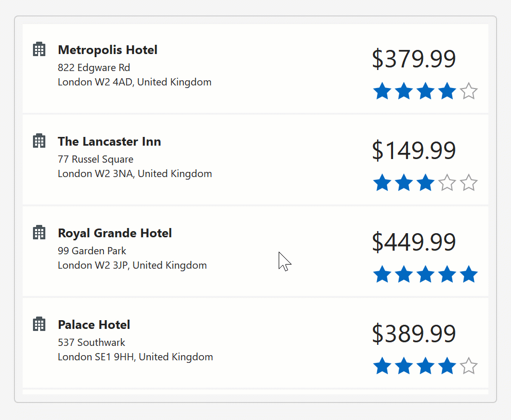Click the 537 Southwark address line
This screenshot has width=511, height=420.
pos(91,342)
